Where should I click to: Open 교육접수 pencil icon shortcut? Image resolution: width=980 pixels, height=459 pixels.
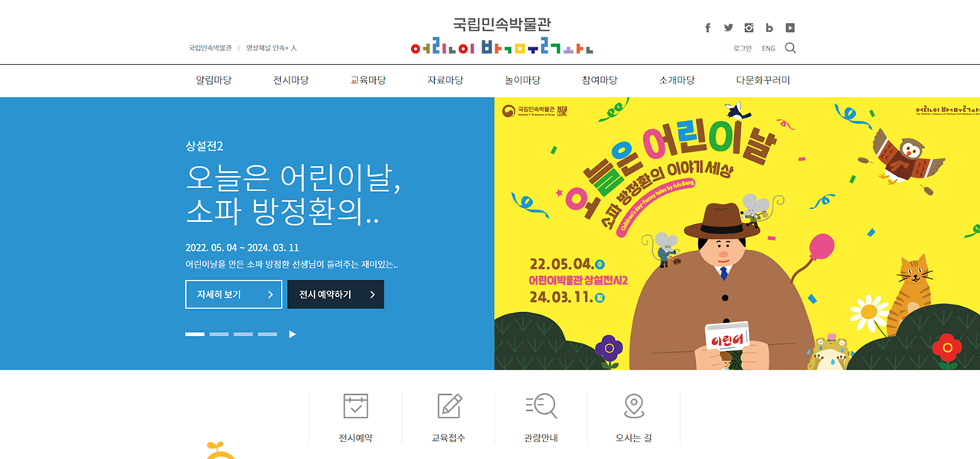click(449, 405)
